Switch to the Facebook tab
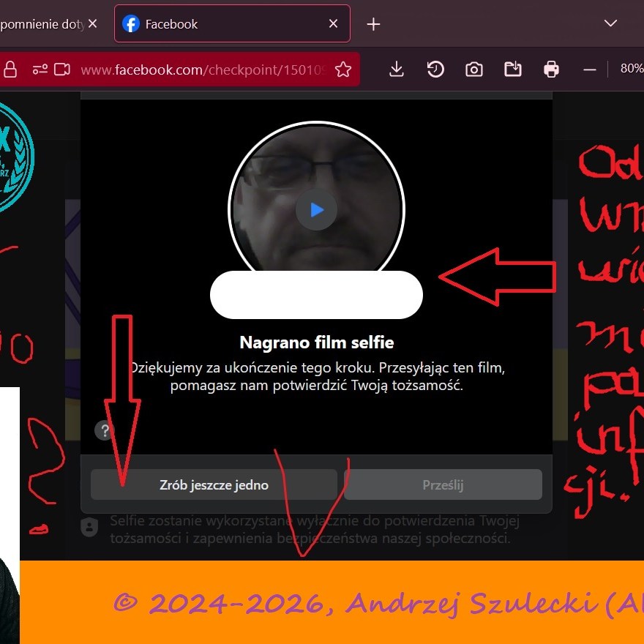 220,24
